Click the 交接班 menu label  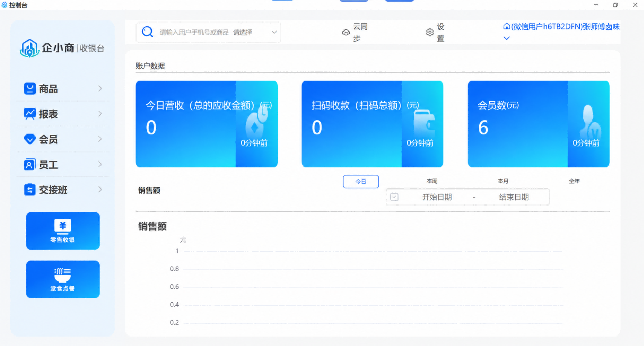[53, 190]
